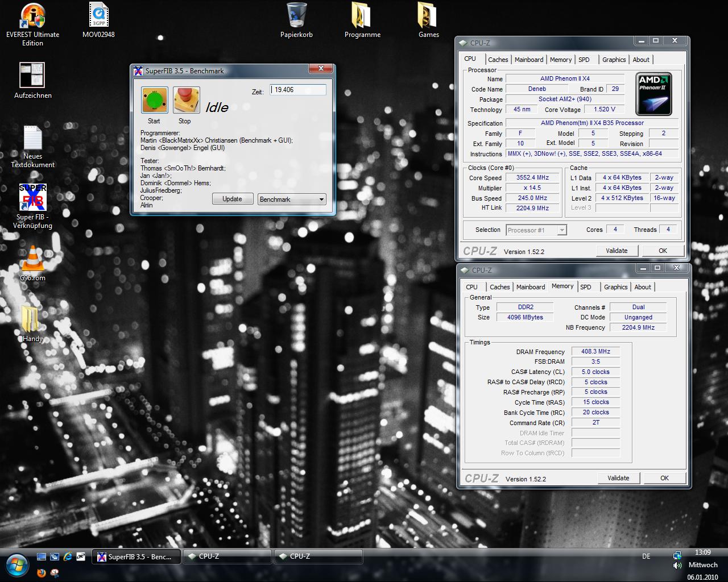Open the Handy folder on the desktop
The image size is (728, 582).
click(x=32, y=324)
